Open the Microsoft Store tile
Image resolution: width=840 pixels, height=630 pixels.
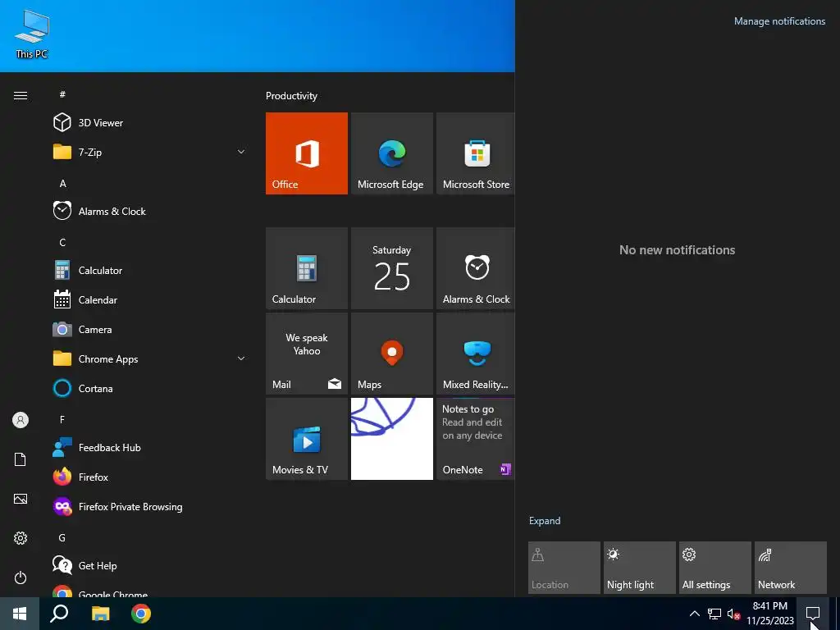click(476, 153)
